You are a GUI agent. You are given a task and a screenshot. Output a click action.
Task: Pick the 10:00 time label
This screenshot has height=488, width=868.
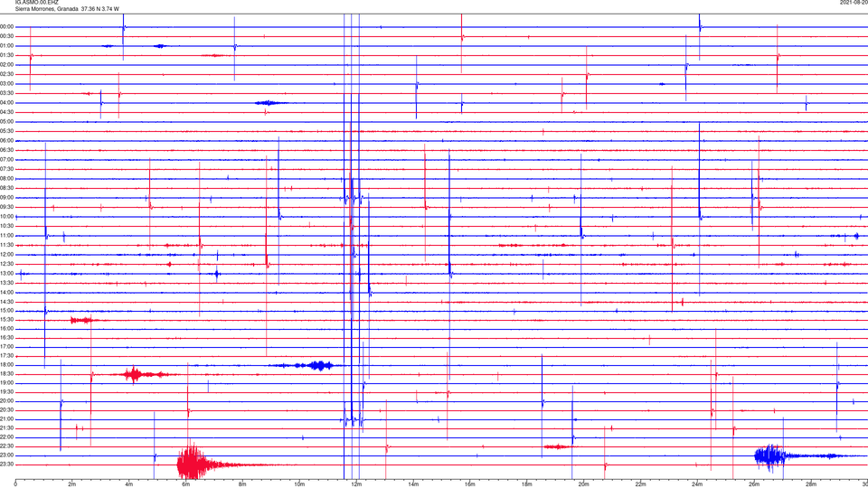[7, 217]
